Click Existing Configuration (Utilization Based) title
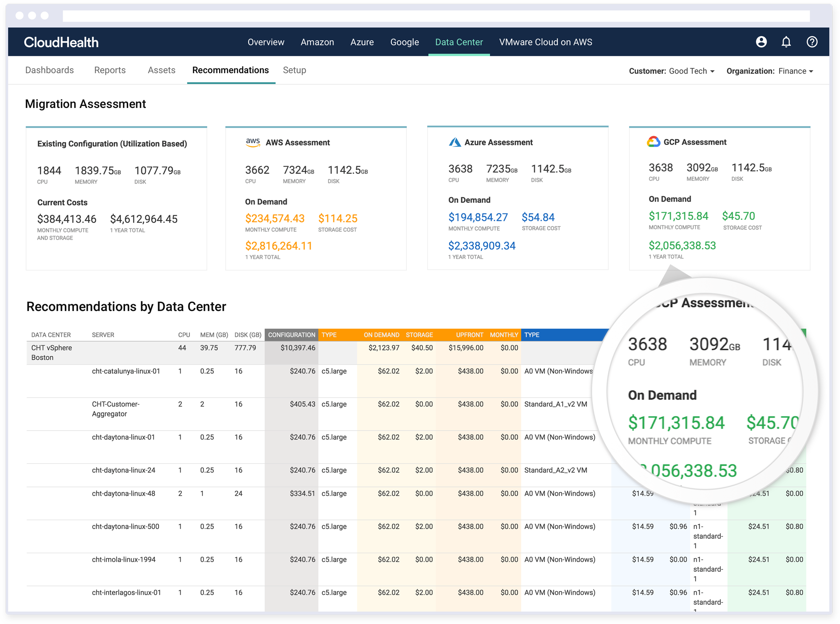 112,144
